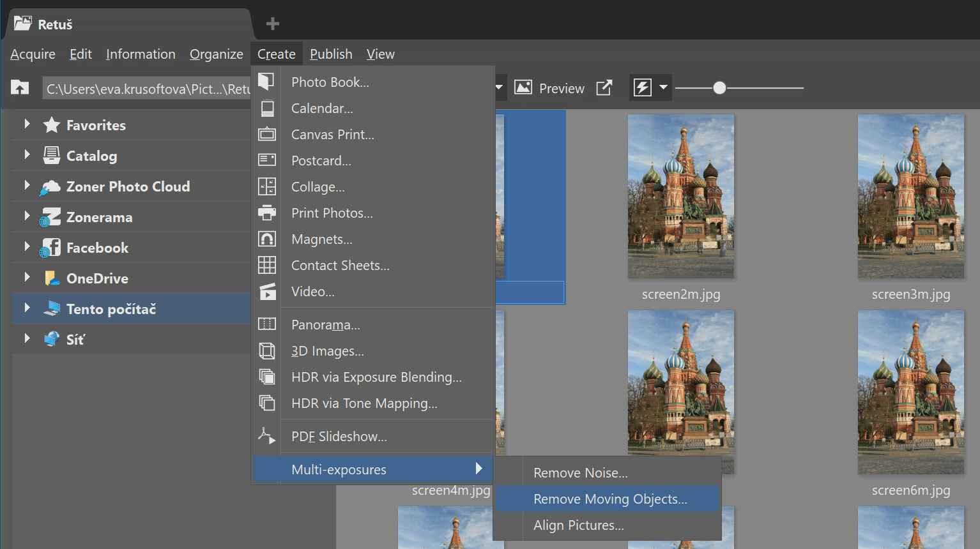Click the thumbnail size slider handle
This screenshot has width=980, height=549.
(x=719, y=87)
